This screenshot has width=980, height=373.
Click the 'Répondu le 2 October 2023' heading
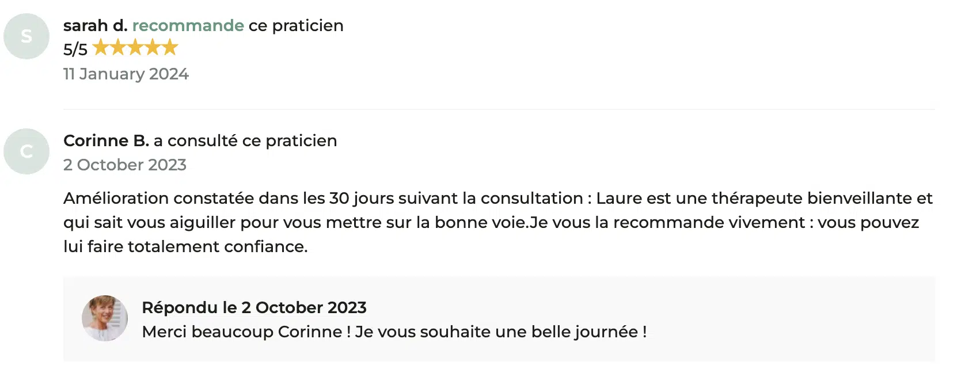(x=254, y=308)
